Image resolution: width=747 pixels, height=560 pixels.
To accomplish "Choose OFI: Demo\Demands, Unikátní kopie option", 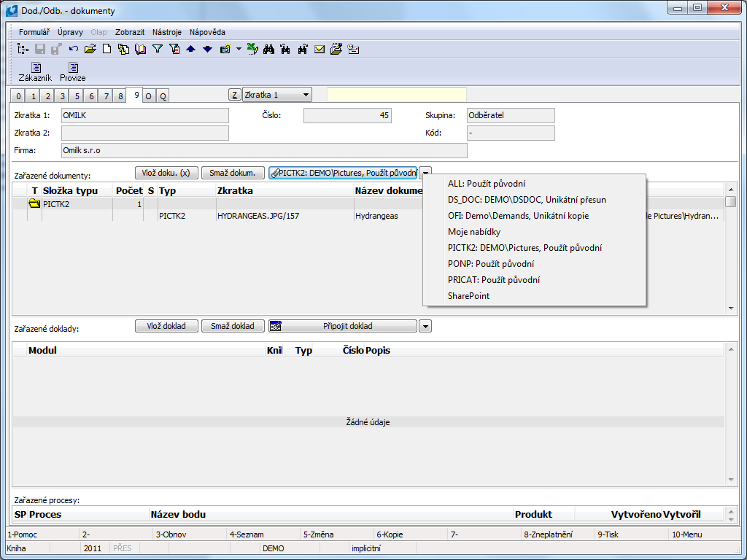I will click(518, 216).
